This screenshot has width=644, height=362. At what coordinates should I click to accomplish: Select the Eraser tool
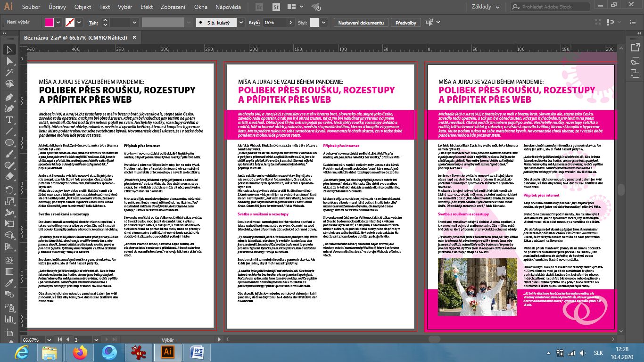(x=9, y=176)
